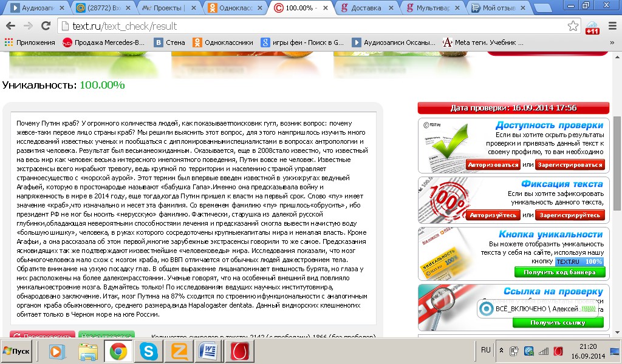Click Получить код баннера button

[559, 272]
